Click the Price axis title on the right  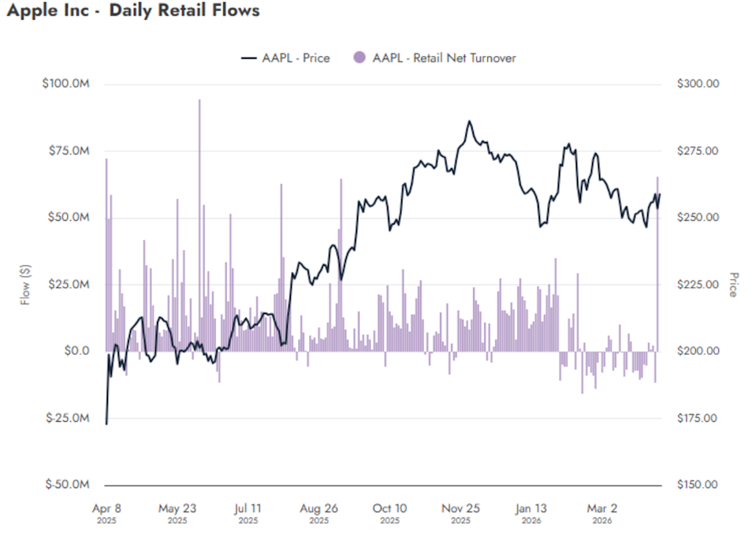coord(733,284)
